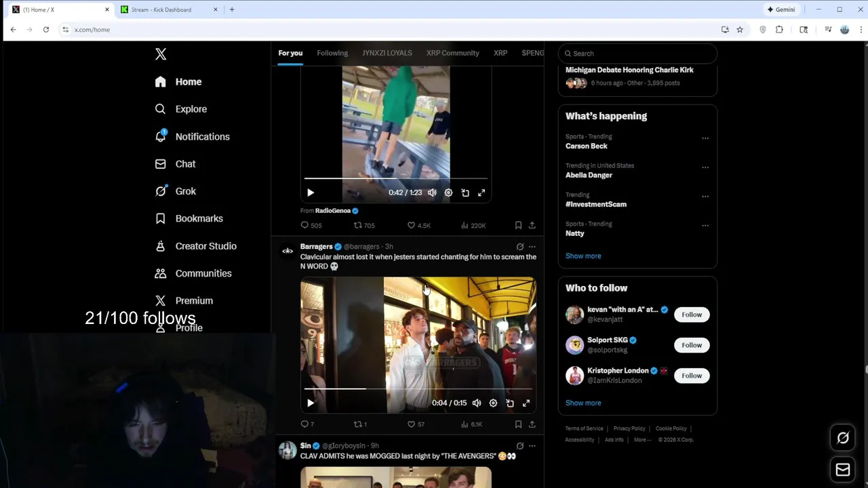Follow Solport SKG account
868x488 pixels.
pyautogui.click(x=692, y=345)
